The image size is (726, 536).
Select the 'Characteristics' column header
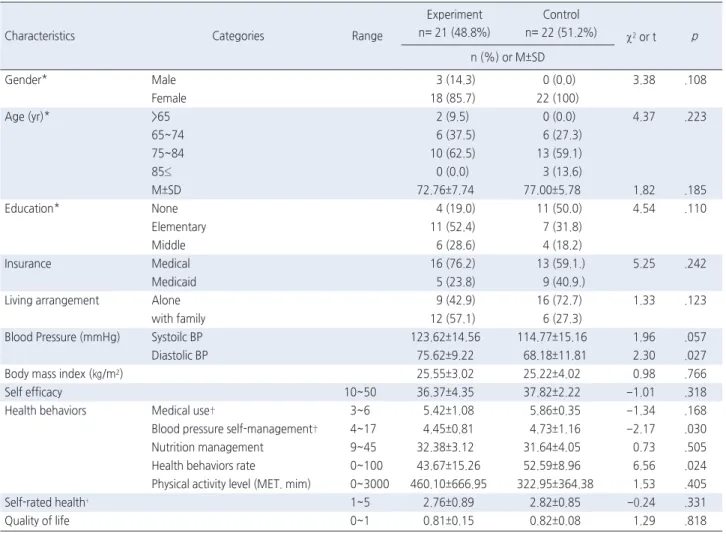coord(39,36)
